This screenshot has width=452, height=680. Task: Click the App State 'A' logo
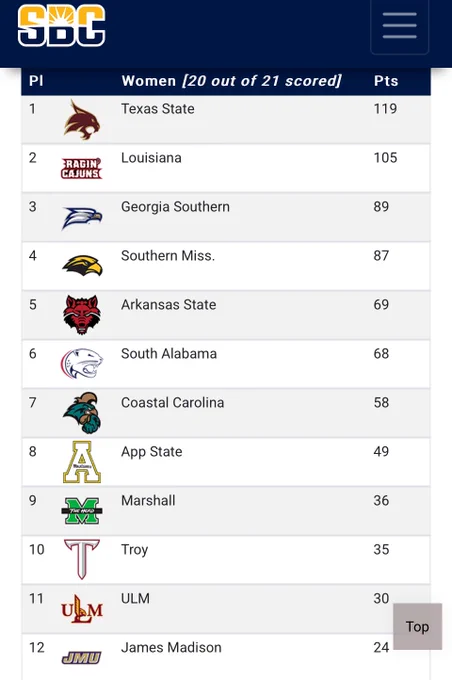click(x=82, y=462)
